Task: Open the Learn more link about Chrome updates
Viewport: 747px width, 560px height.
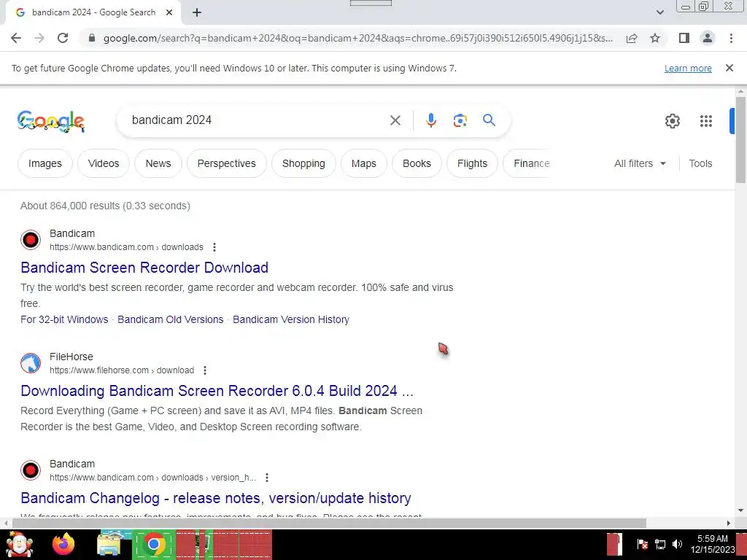Action: [688, 68]
